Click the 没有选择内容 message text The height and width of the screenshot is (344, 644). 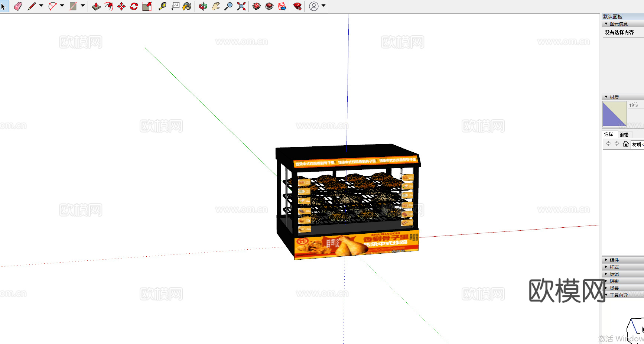pos(619,32)
